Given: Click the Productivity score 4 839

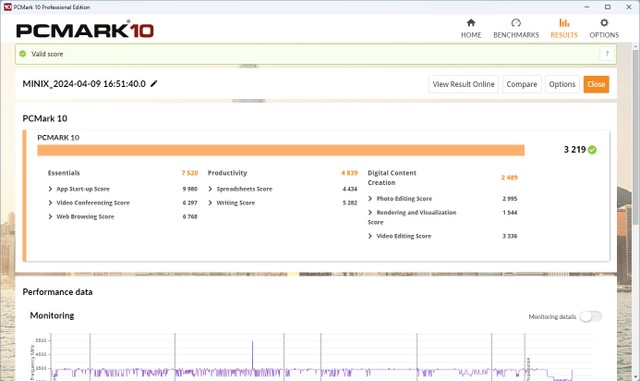Looking at the screenshot, I should [349, 173].
